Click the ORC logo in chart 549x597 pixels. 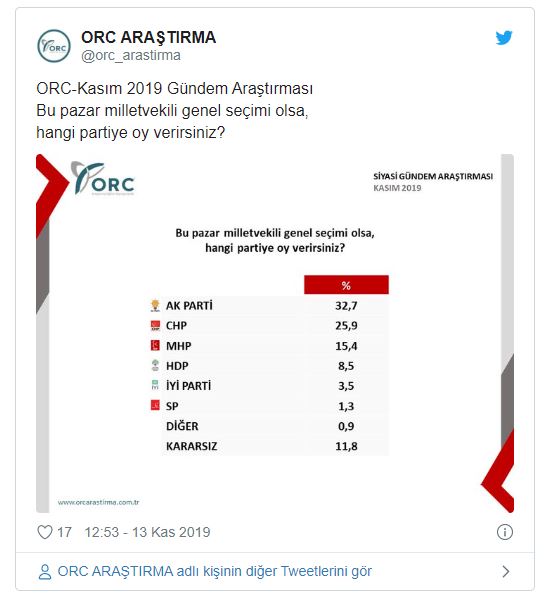click(x=103, y=178)
